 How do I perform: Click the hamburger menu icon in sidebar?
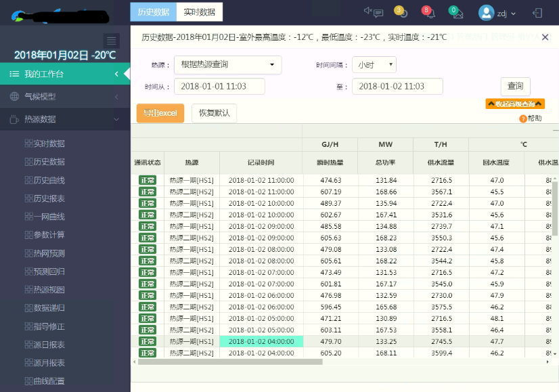point(112,41)
